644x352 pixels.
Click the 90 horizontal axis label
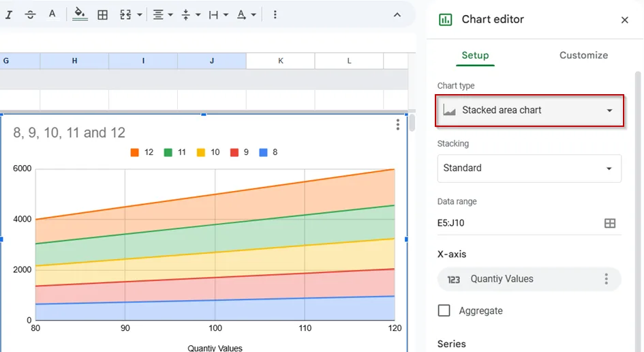point(125,328)
